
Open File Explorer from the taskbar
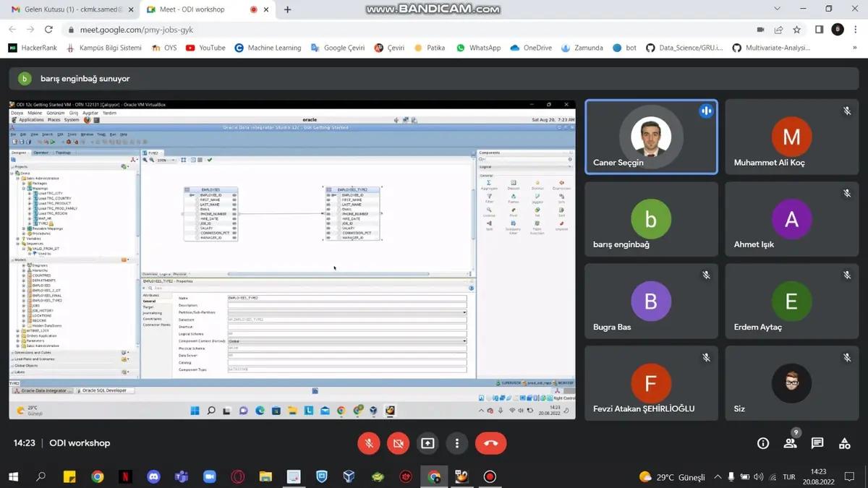(265, 477)
